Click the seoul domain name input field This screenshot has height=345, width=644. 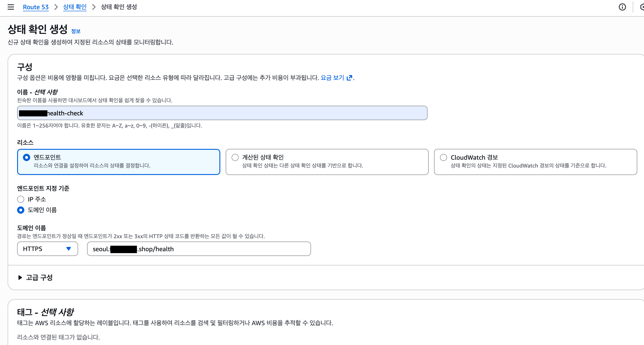pyautogui.click(x=199, y=249)
